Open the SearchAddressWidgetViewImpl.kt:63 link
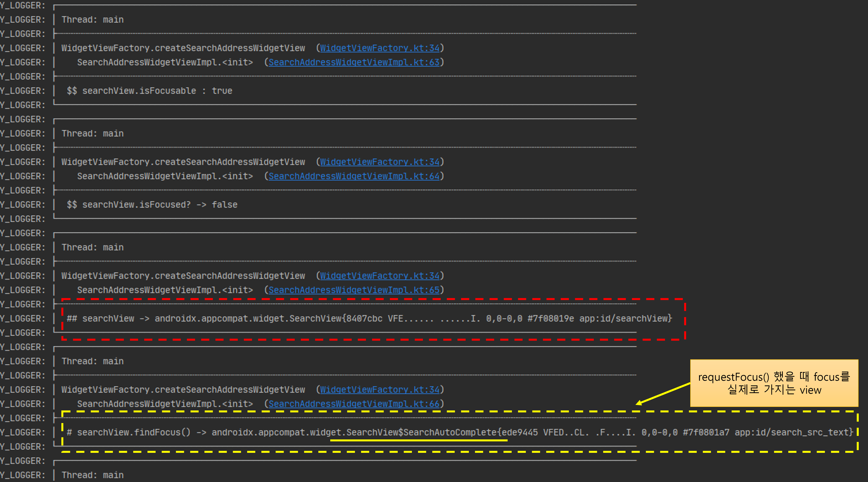The width and height of the screenshot is (868, 482). point(354,62)
